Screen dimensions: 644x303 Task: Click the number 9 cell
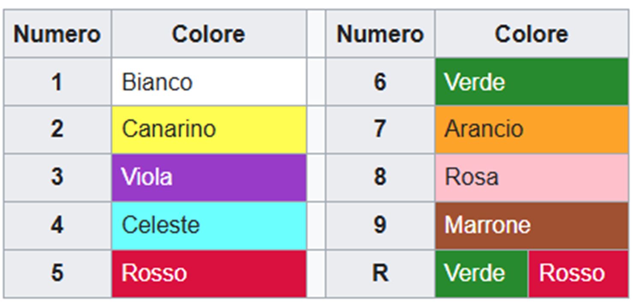click(380, 225)
